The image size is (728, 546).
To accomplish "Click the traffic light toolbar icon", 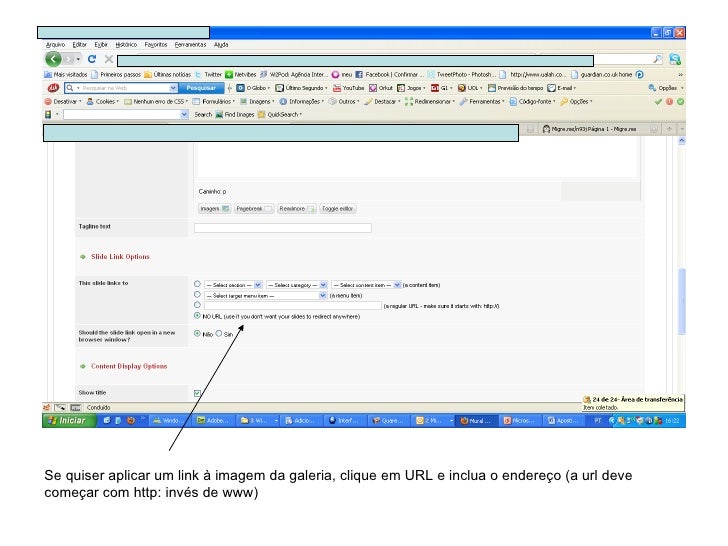I will tap(48, 114).
